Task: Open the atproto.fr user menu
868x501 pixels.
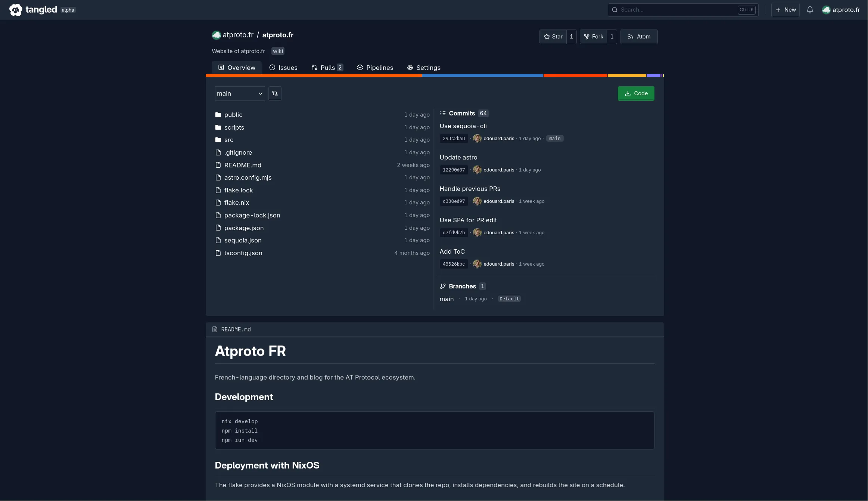Action: pos(841,10)
